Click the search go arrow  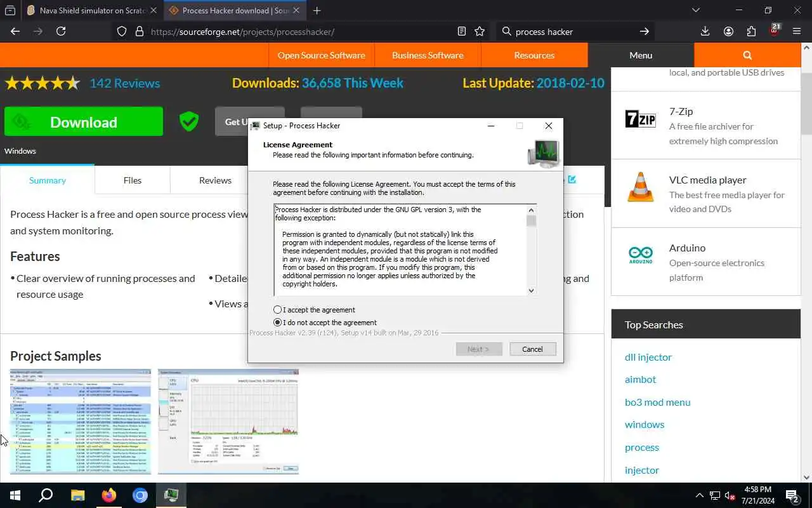[x=645, y=31]
